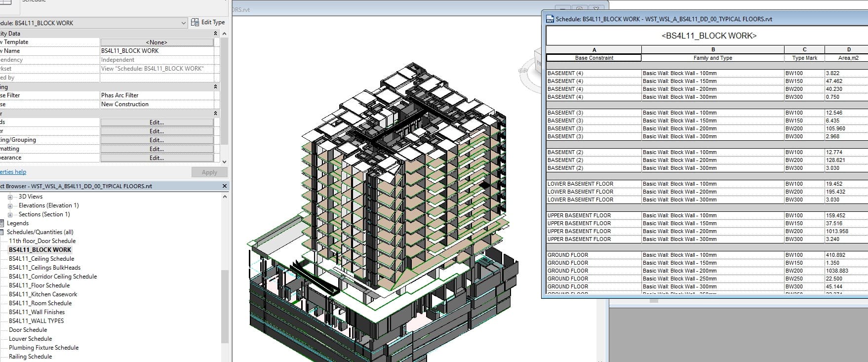The image size is (868, 362).
Task: Select BS4L11_Floor Schedule
Action: click(39, 285)
